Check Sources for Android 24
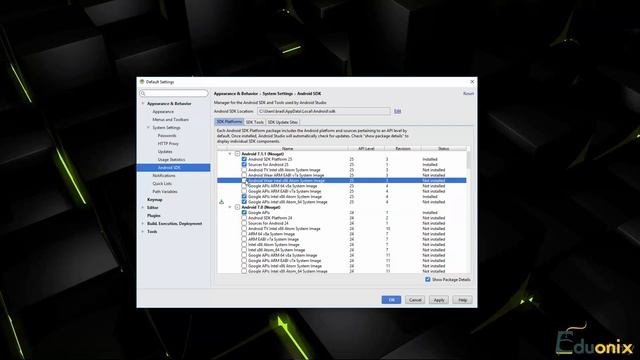Image resolution: width=640 pixels, height=360 pixels. click(244, 223)
